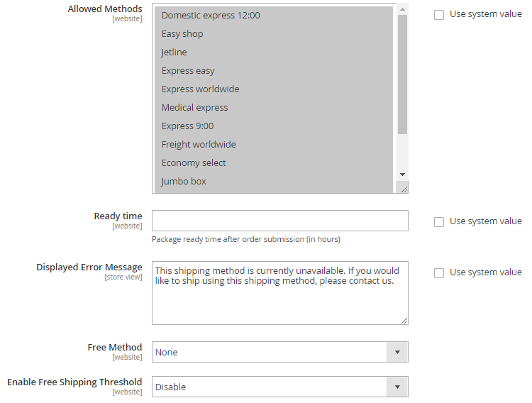The image size is (532, 403).
Task: Grab the Allowed Methods resize handle
Action: coord(402,187)
